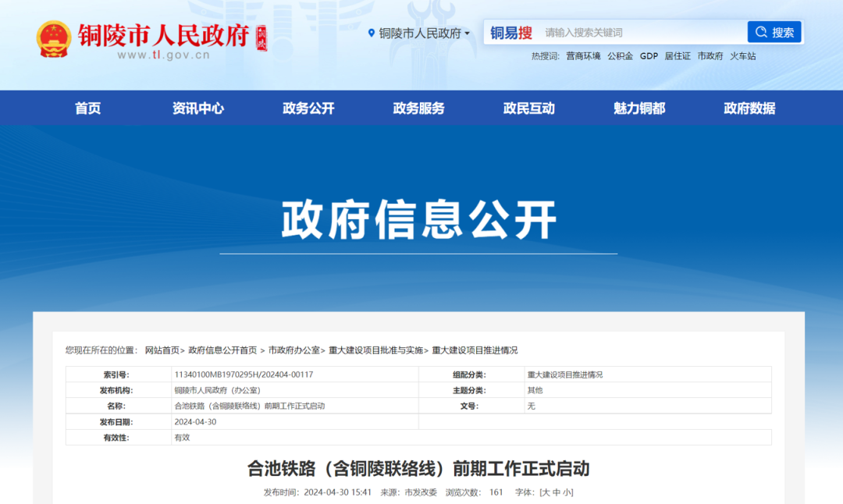Click the source text 市发改委
Screen dimensions: 843x504
421,492
